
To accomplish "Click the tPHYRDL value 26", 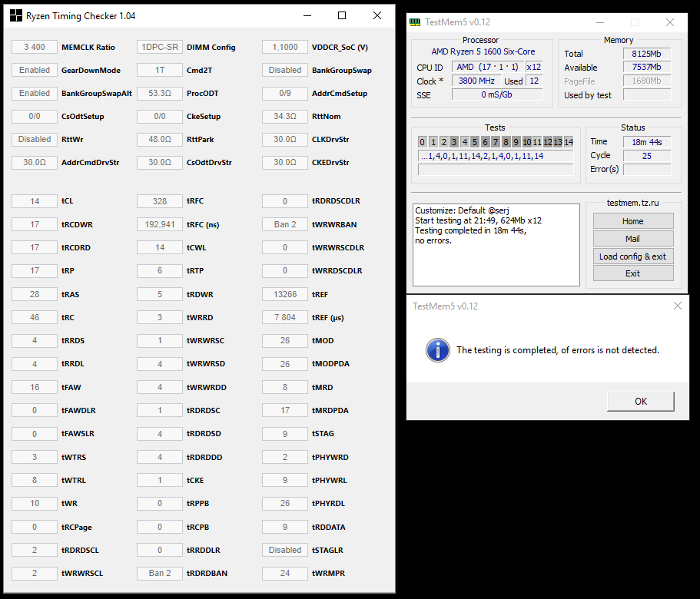I will pos(285,503).
